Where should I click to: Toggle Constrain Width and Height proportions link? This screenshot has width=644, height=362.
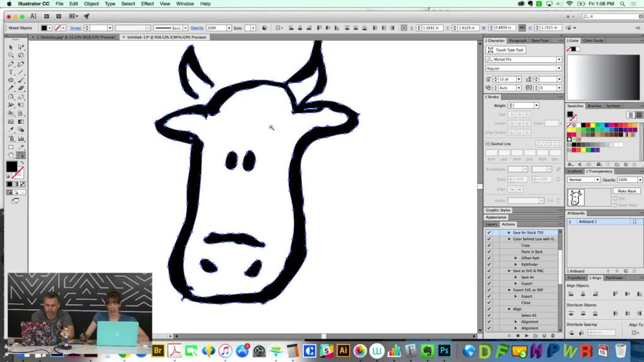[521, 28]
